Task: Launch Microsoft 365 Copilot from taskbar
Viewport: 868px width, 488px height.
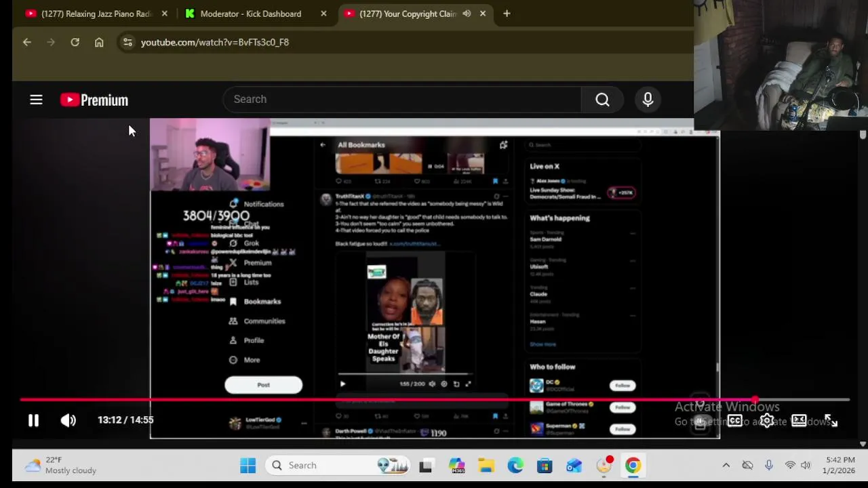Action: coord(457,466)
